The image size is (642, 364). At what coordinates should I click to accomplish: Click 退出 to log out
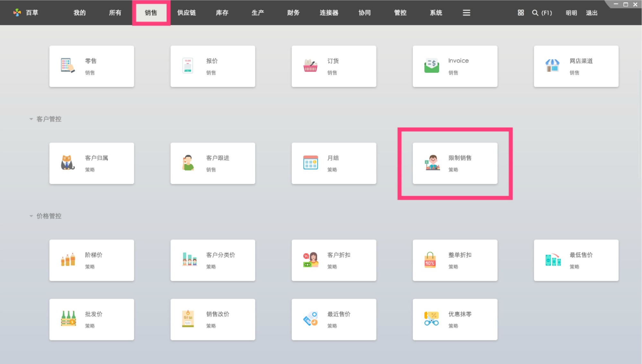[592, 13]
